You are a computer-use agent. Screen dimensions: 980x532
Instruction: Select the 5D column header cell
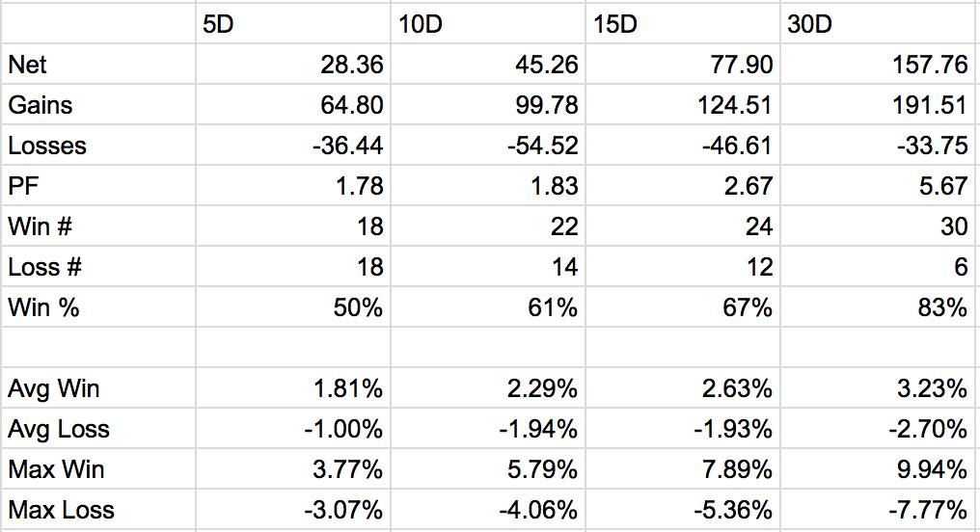pos(293,24)
